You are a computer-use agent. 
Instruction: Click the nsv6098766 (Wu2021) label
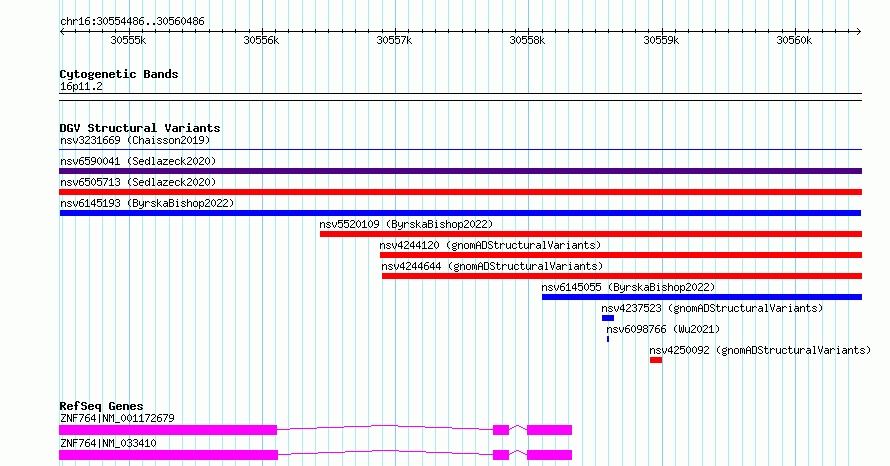(663, 329)
